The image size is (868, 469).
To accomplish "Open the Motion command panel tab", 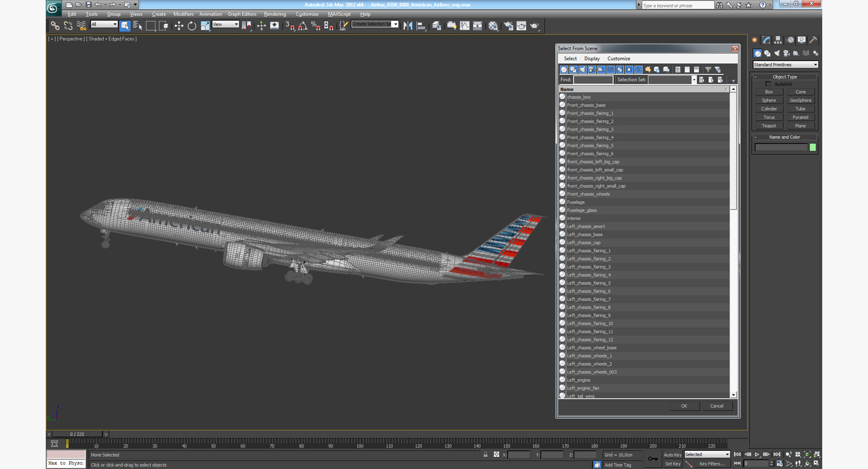I will [x=790, y=40].
